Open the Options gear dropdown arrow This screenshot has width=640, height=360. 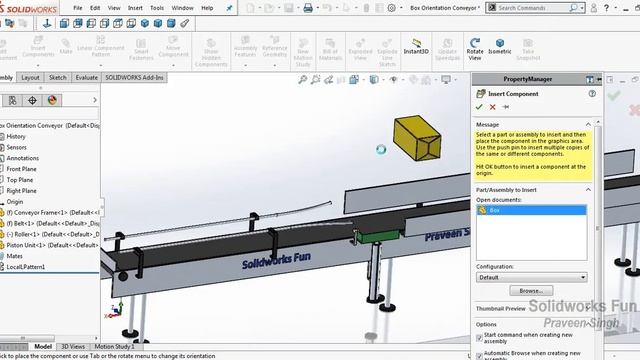pyautogui.click(x=401, y=8)
